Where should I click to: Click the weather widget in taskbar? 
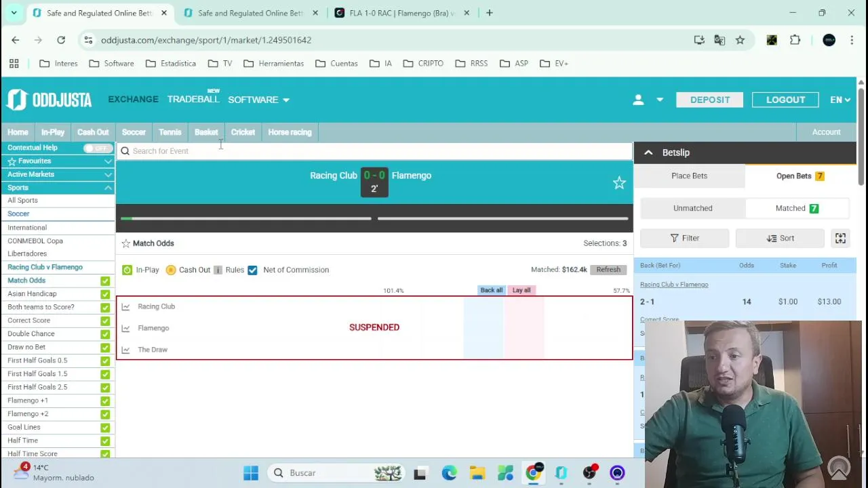tap(54, 472)
